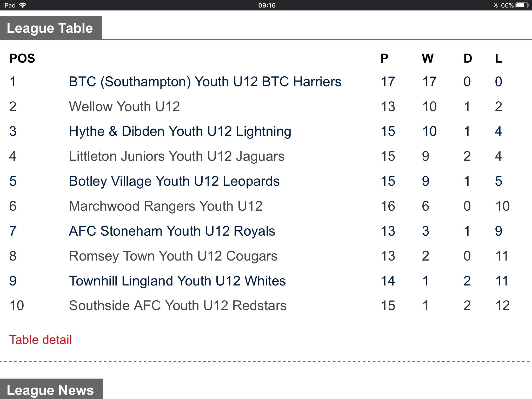This screenshot has width=532, height=399.
Task: Tap the 09:16 clock in status bar
Action: [267, 5]
